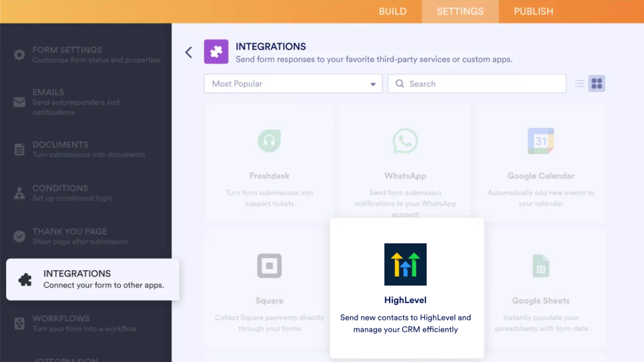Open the Build tab

tap(392, 11)
